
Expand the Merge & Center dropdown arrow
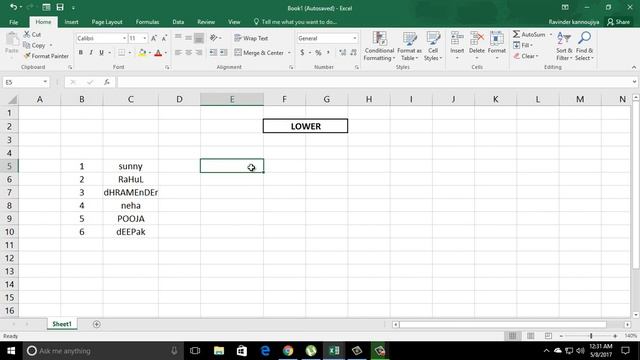tap(289, 53)
